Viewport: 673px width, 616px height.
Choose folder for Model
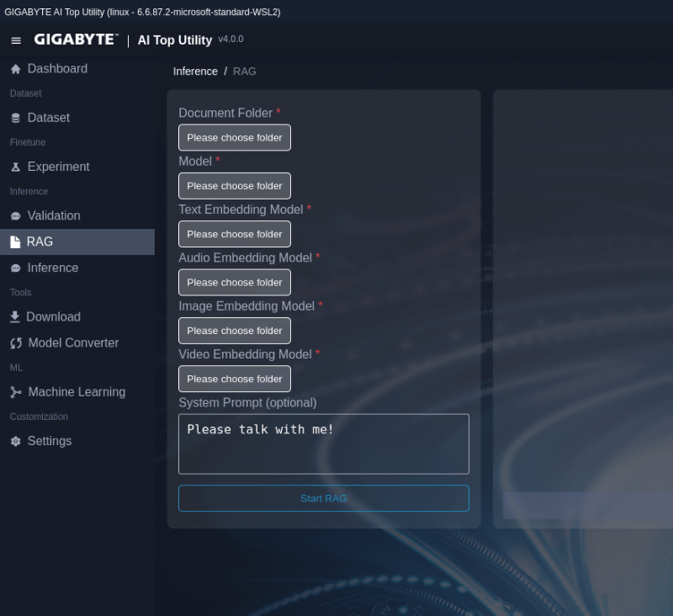[235, 186]
